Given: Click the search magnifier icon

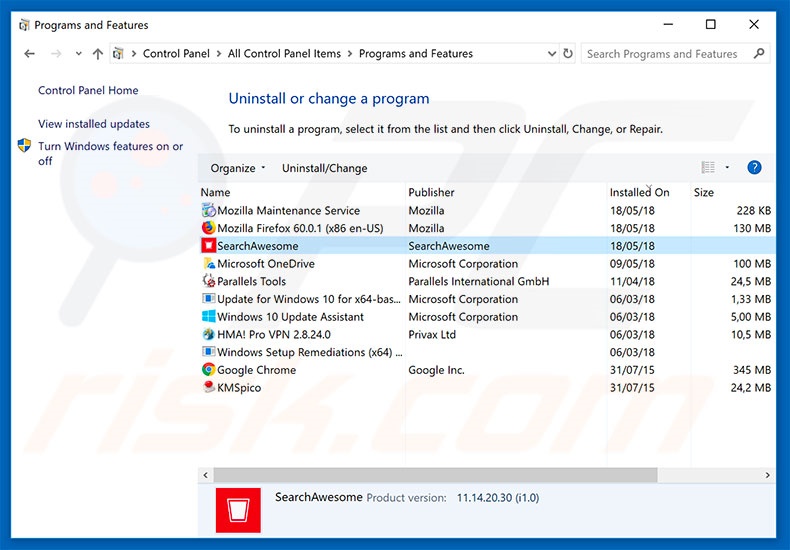Looking at the screenshot, I should 759,53.
